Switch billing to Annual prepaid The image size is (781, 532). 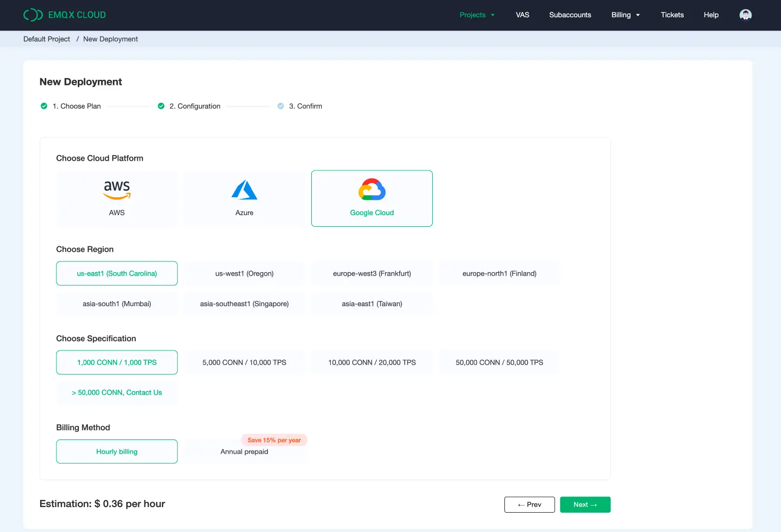[x=244, y=452]
